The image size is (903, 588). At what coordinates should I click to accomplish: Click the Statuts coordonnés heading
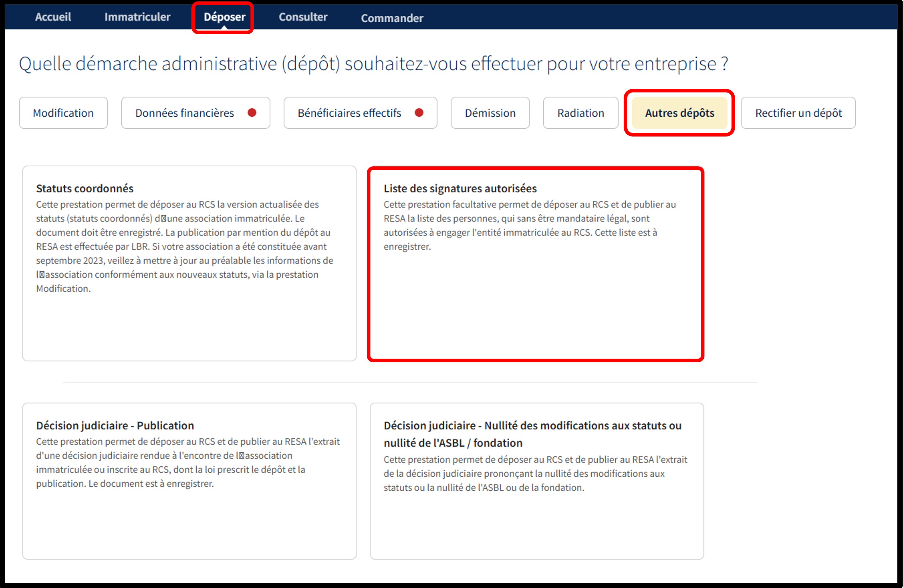click(x=85, y=188)
